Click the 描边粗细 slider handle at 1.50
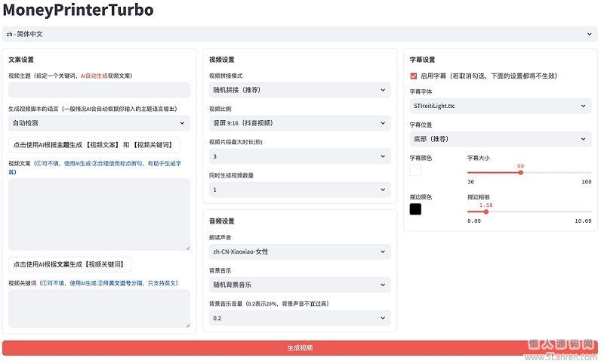Image resolution: width=604 pixels, height=364 pixels. pos(485,212)
